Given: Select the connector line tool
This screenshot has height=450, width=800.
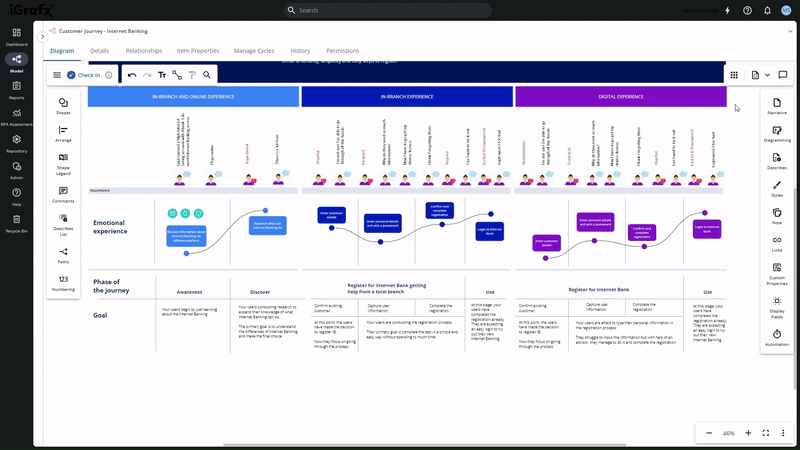Looking at the screenshot, I should [177, 75].
